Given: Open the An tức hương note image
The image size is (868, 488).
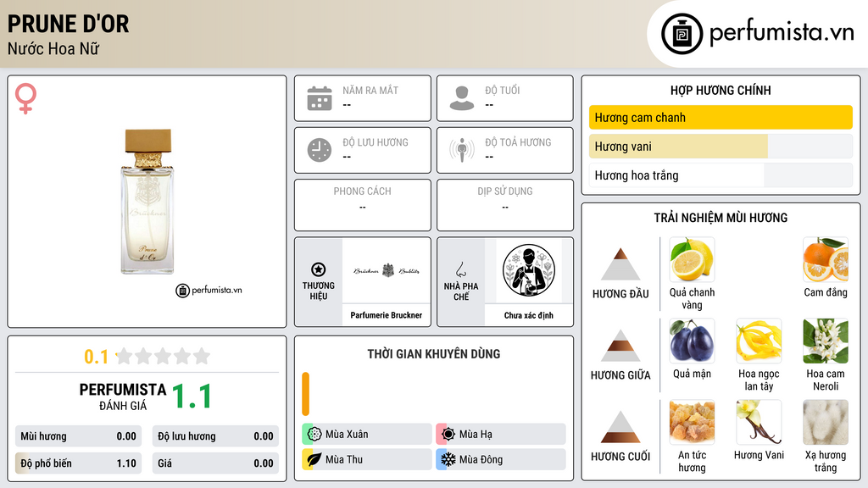Looking at the screenshot, I should [692, 422].
